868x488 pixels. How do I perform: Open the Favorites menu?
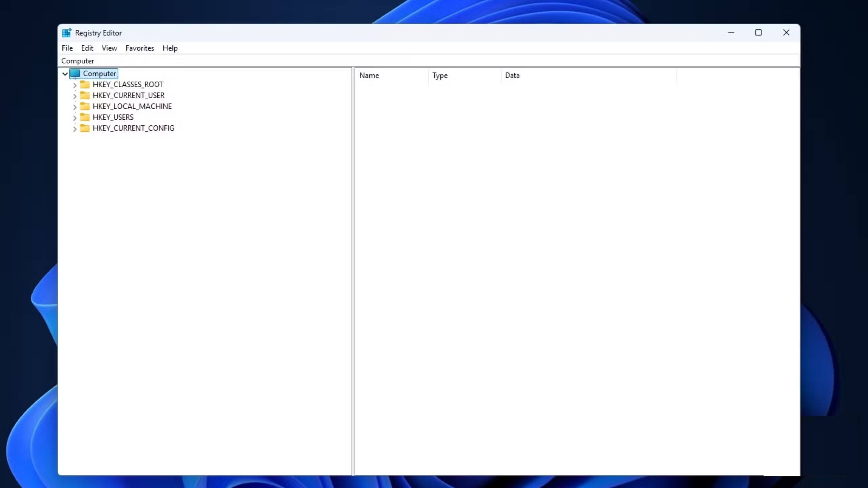(x=140, y=48)
